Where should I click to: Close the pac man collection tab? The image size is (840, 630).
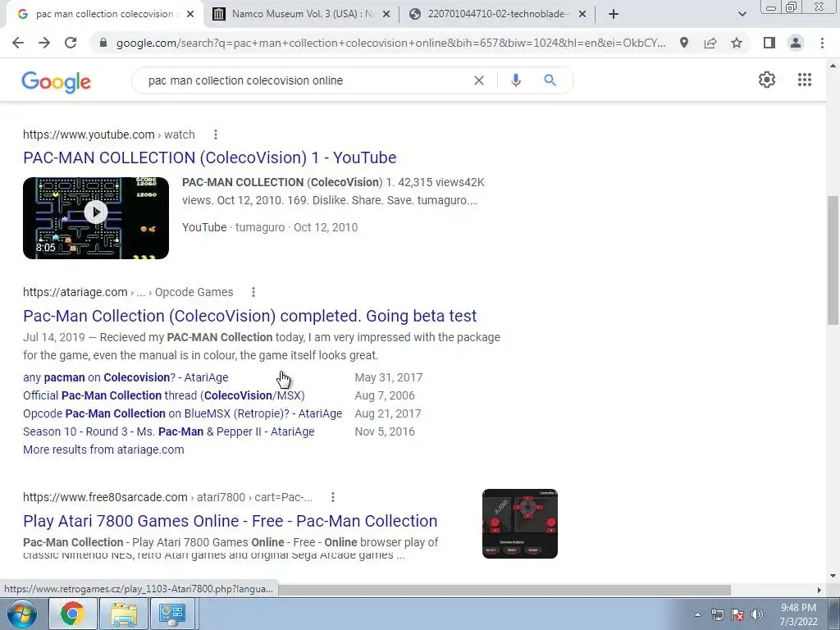[190, 15]
